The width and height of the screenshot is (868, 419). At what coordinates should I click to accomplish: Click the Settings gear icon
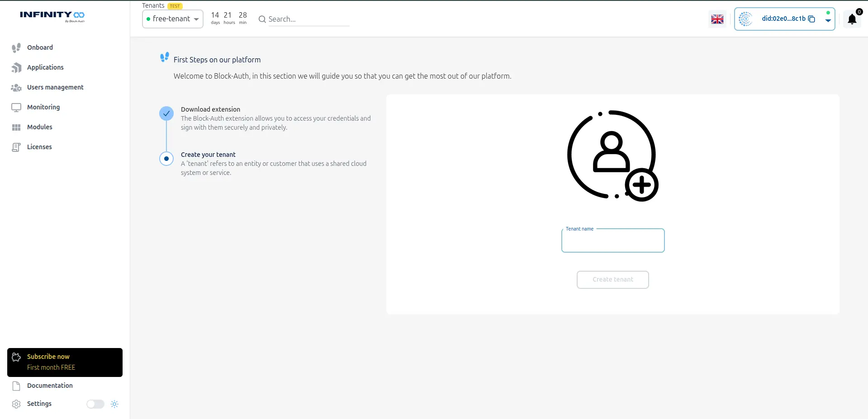[x=16, y=404]
